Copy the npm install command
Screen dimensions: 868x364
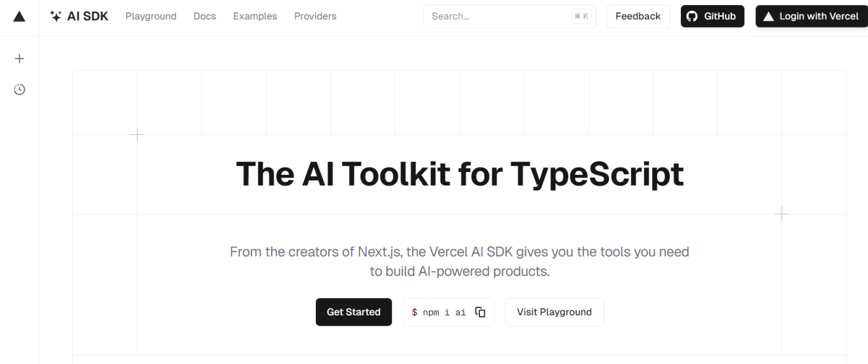[x=480, y=312]
